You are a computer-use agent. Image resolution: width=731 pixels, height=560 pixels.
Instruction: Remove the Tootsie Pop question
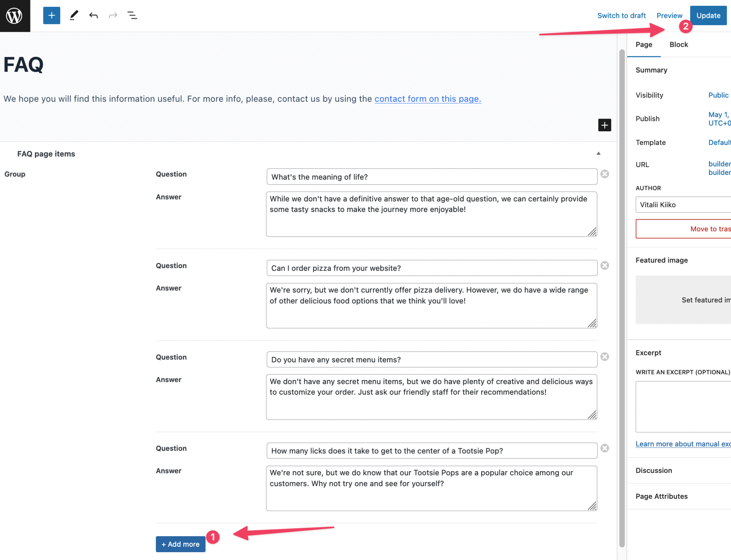(605, 448)
